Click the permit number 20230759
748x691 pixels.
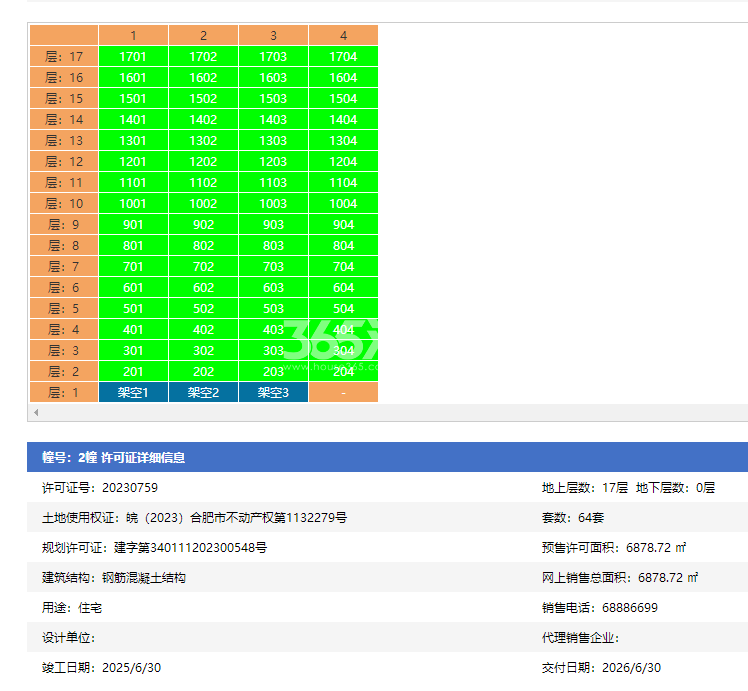[x=130, y=487]
